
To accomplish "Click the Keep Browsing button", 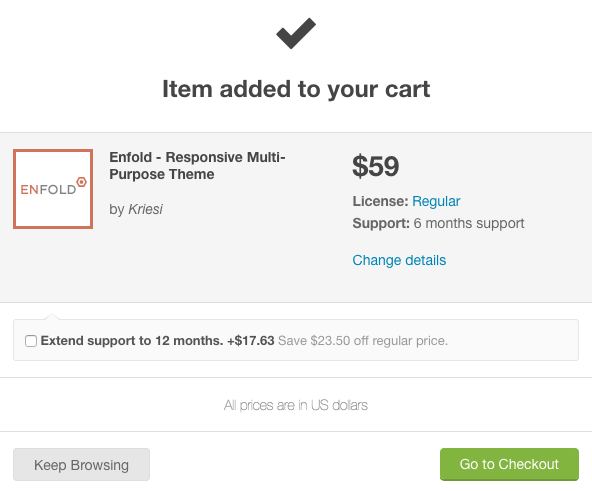I will tap(82, 465).
